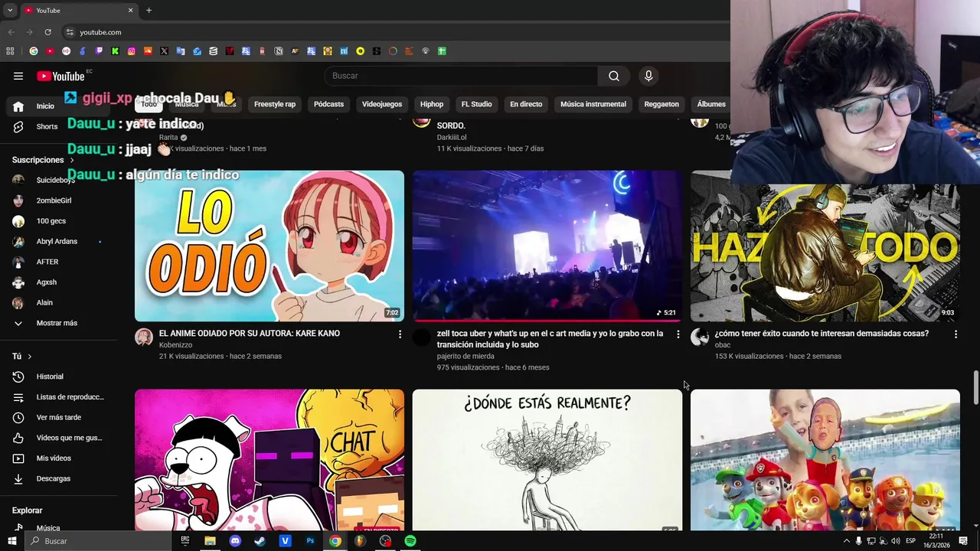Open the Notion bookmark in bookmarks bar
Viewport: 980px width, 551px height.
point(279,51)
